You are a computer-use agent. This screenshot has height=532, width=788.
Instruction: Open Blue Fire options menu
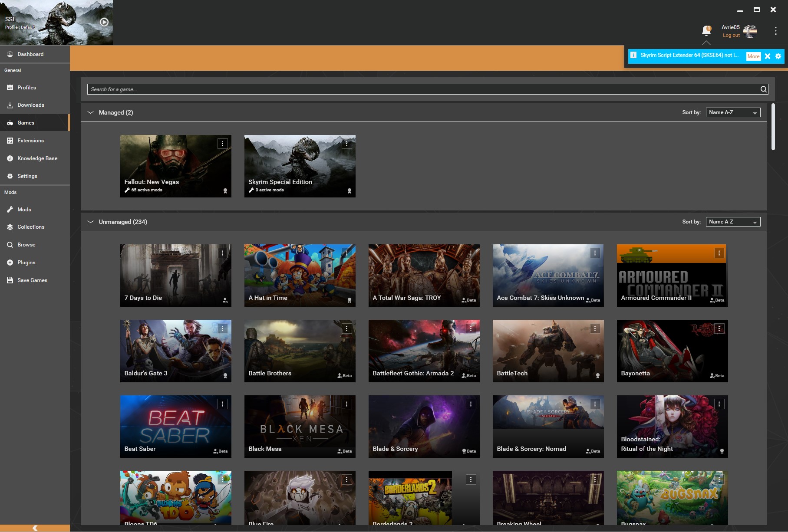point(347,479)
